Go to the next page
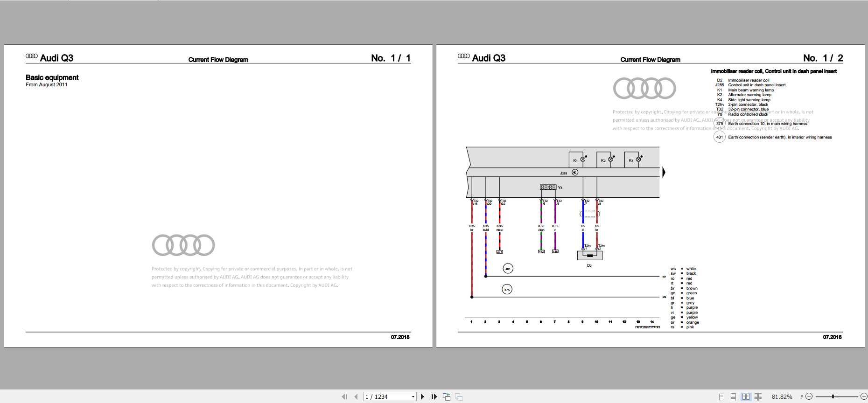Screen dimensions: 868x403 point(423,396)
